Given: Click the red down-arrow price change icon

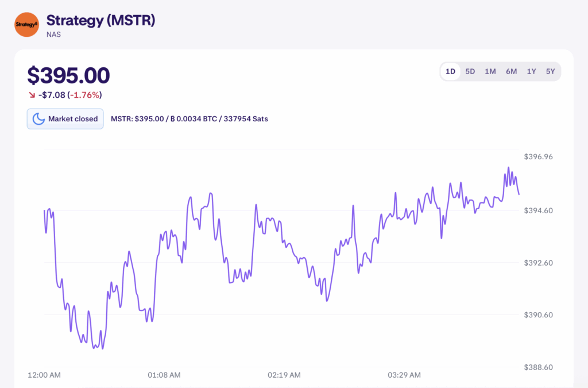Looking at the screenshot, I should point(32,95).
